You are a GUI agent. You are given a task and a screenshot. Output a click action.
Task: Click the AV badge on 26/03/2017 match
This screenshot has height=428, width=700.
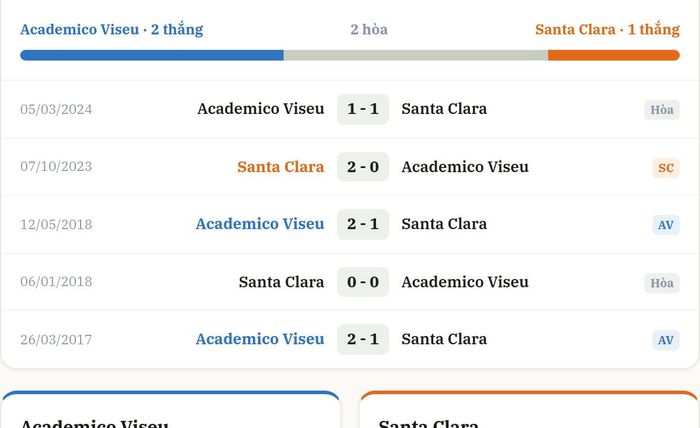tap(666, 340)
